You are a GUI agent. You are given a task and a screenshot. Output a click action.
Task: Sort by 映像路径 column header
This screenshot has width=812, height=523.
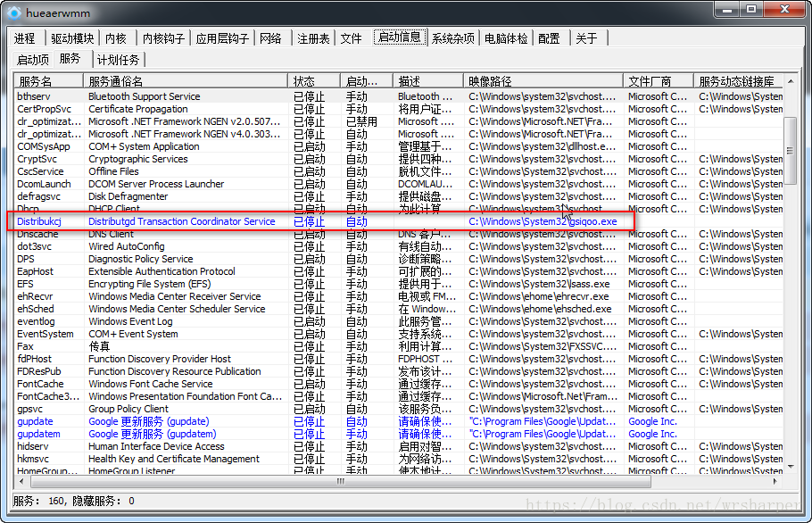pos(543,81)
